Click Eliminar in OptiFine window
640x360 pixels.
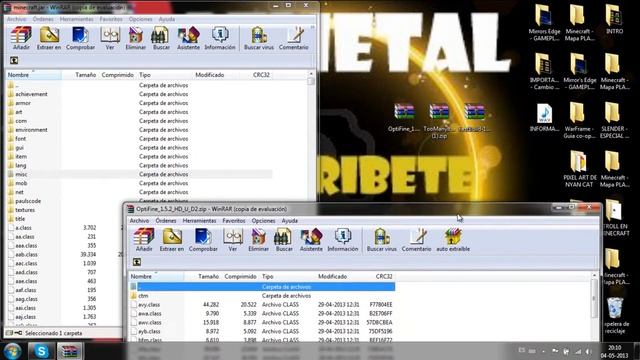tap(258, 240)
